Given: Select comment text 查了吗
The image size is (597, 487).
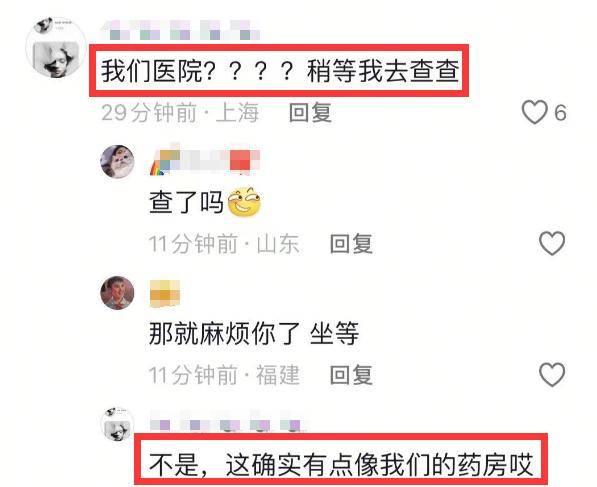Looking at the screenshot, I should point(186,202).
